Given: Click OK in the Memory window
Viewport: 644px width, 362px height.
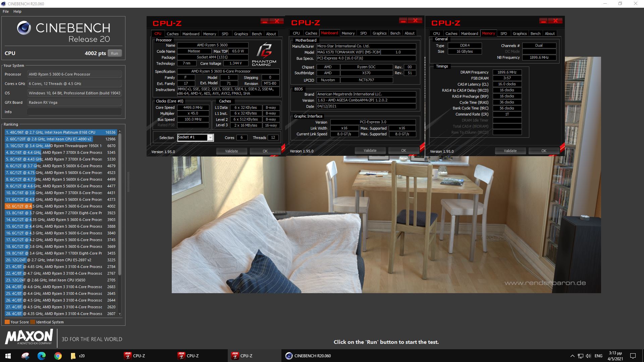Looking at the screenshot, I should [x=544, y=151].
